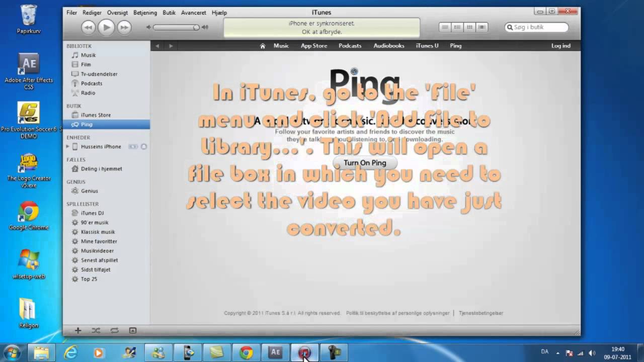Switch to Cover Flow view button
This screenshot has width=644, height=362.
[481, 27]
